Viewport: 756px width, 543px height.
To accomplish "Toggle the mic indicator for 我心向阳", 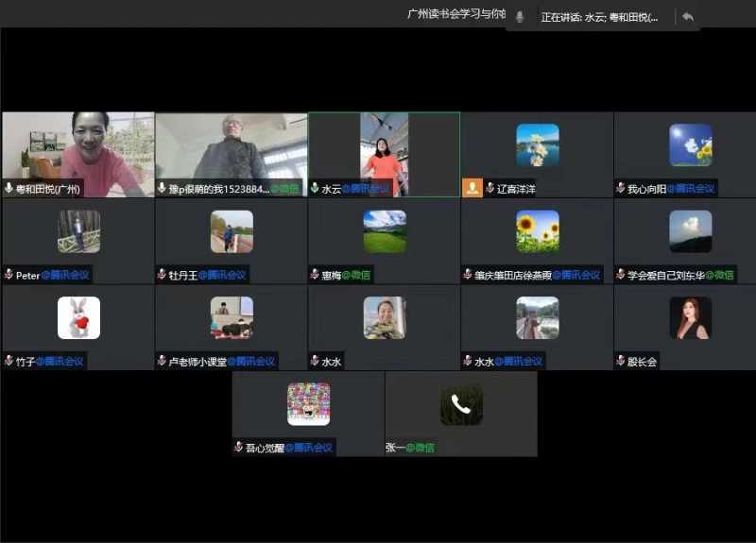I will [x=620, y=189].
